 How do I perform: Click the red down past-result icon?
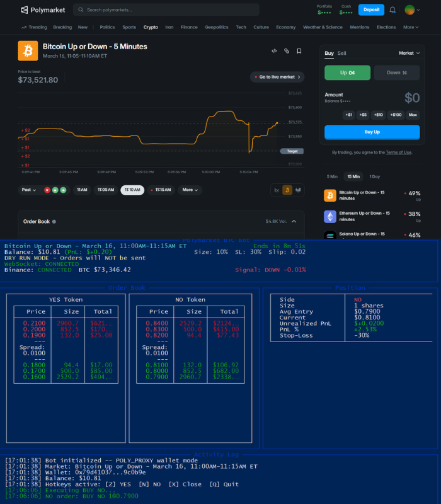[47, 190]
